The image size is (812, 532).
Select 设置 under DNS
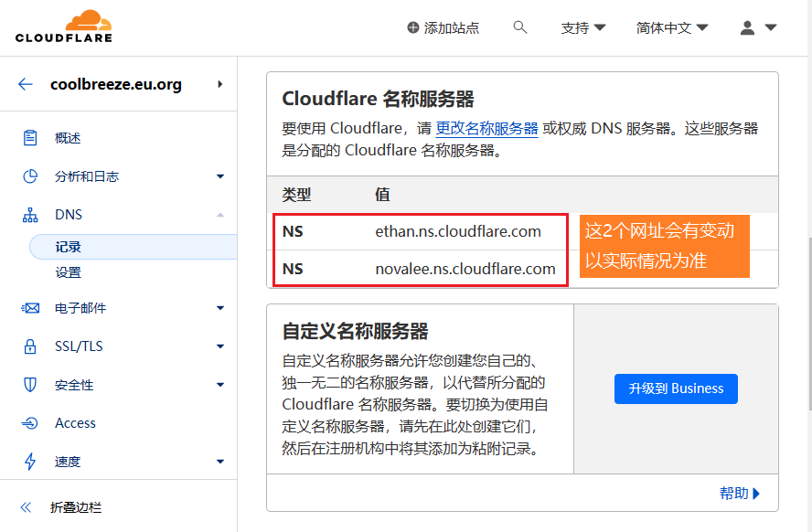tap(69, 272)
